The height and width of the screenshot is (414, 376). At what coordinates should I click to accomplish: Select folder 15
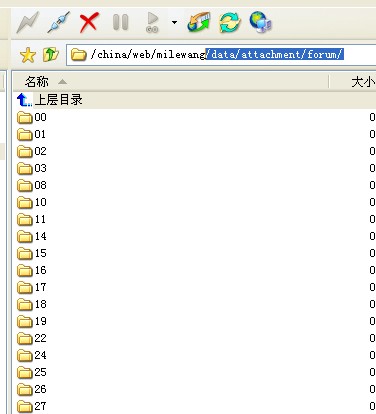click(32, 253)
